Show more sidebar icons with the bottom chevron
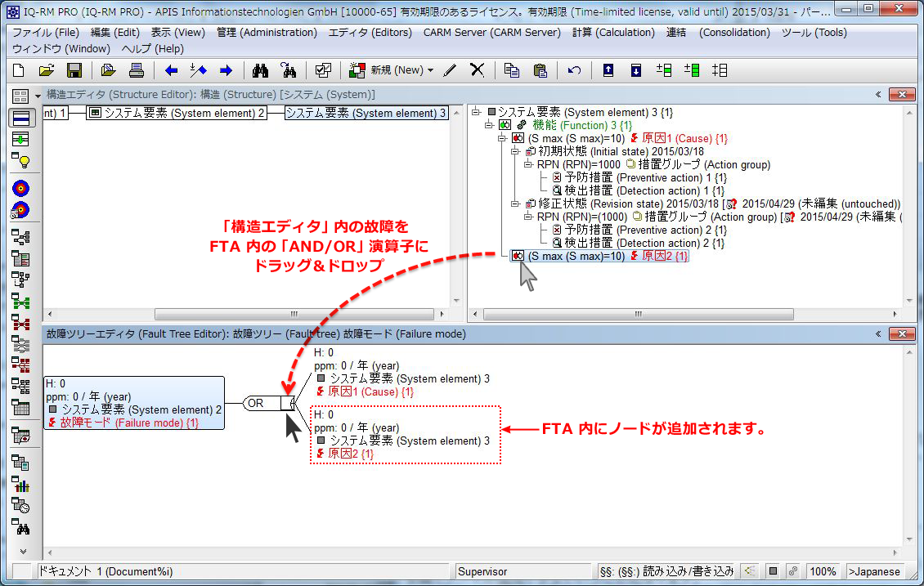Screen dimensions: 924x586 coord(22,552)
